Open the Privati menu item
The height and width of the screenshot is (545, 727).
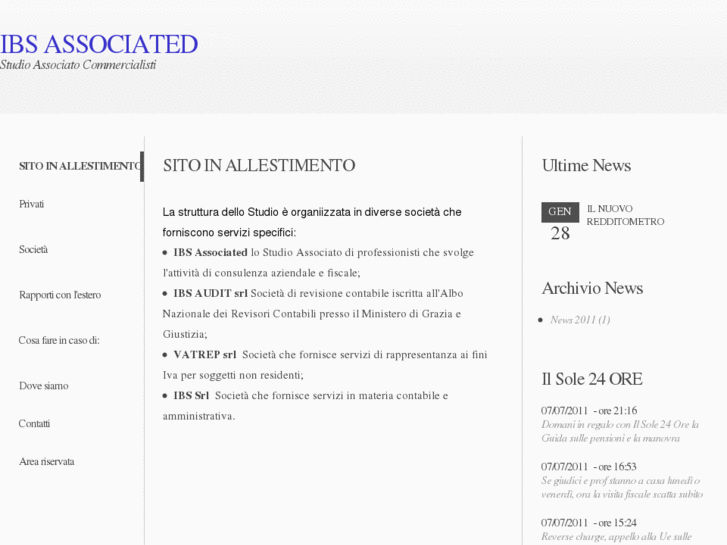32,204
